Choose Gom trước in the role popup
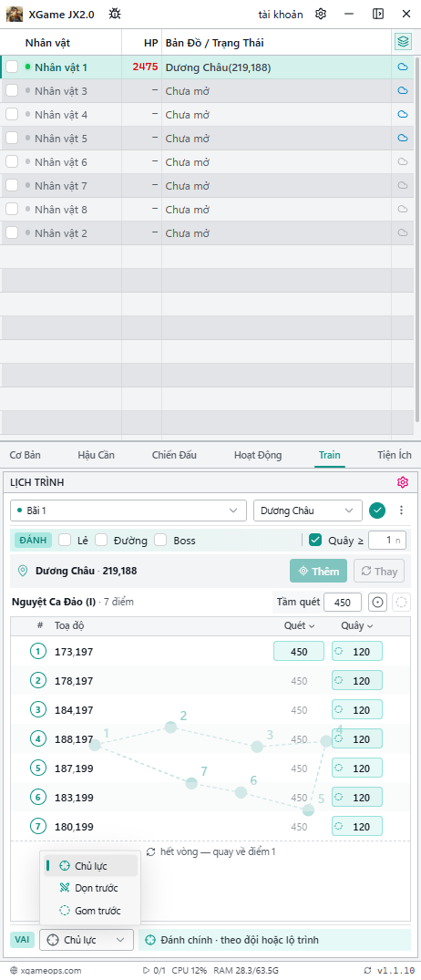Viewport: 421px width, 980px height. [x=90, y=911]
